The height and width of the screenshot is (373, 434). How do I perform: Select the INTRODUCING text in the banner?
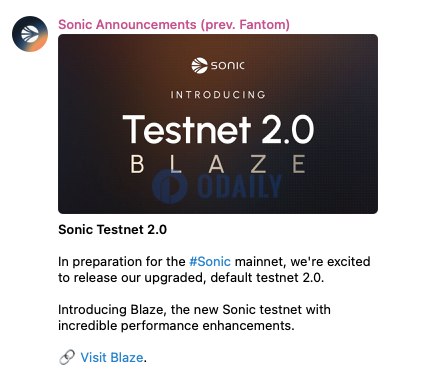click(218, 95)
